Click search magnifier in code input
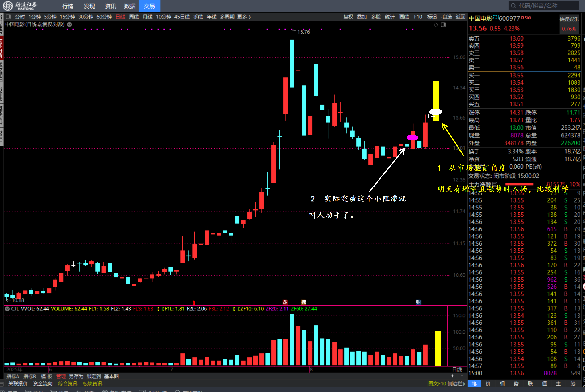The image size is (585, 392). 513,6
